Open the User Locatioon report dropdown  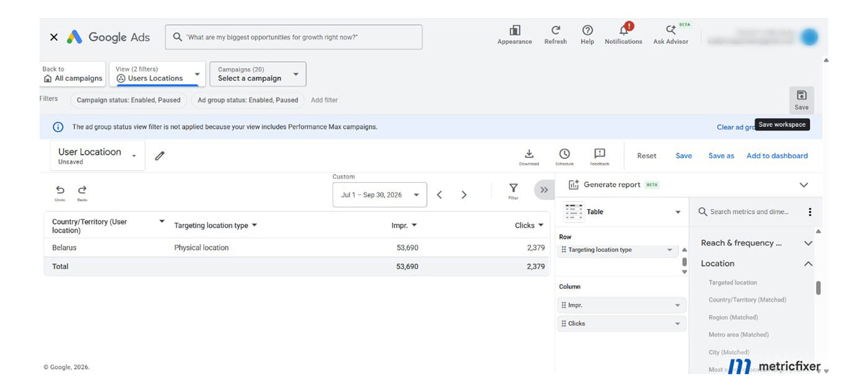(x=97, y=155)
